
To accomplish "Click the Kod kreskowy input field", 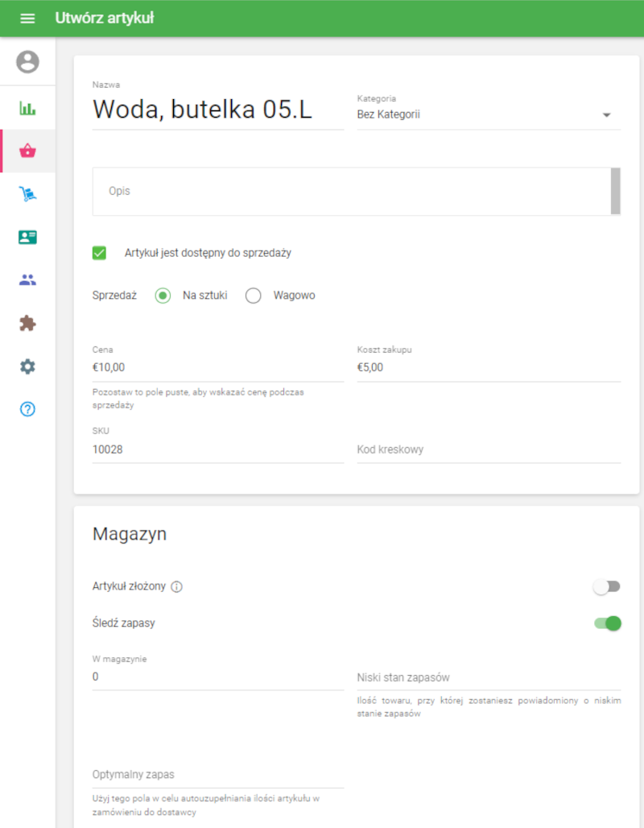I will (x=488, y=449).
